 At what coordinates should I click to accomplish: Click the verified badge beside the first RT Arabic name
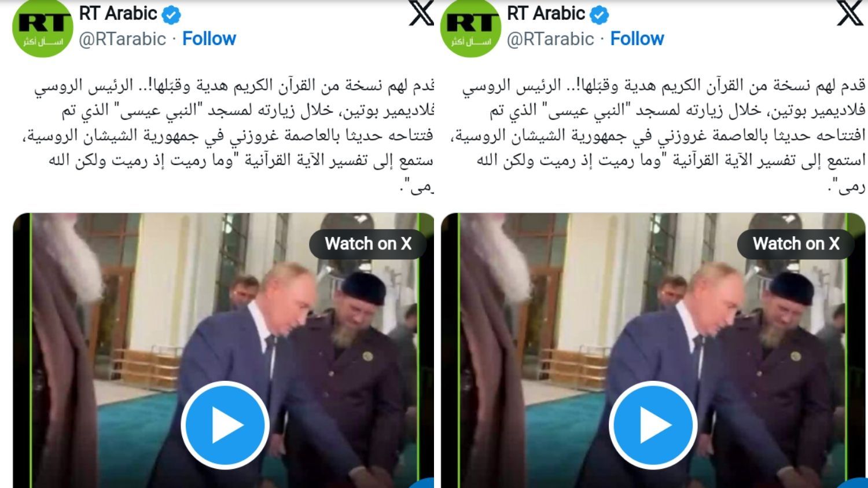(x=171, y=14)
